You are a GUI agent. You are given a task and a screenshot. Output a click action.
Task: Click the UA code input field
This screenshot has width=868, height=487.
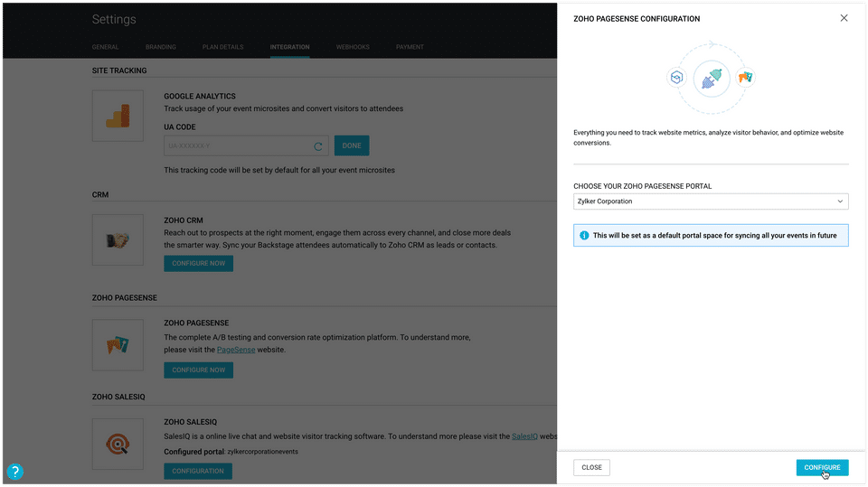coord(237,145)
